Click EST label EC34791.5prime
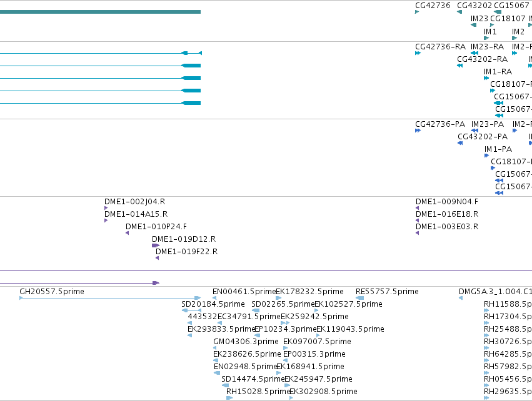The width and height of the screenshot is (532, 401). pyautogui.click(x=249, y=317)
